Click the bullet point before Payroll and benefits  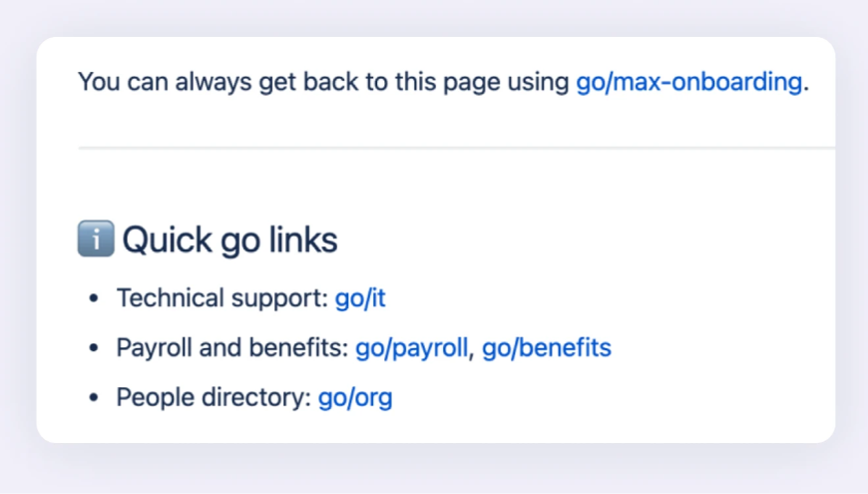coord(94,349)
